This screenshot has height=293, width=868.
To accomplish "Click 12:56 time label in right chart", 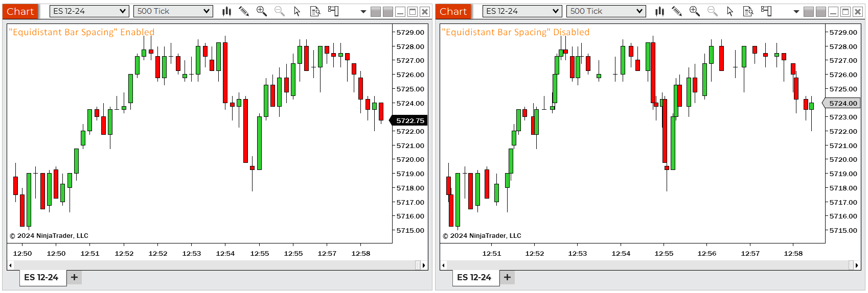I will (707, 253).
